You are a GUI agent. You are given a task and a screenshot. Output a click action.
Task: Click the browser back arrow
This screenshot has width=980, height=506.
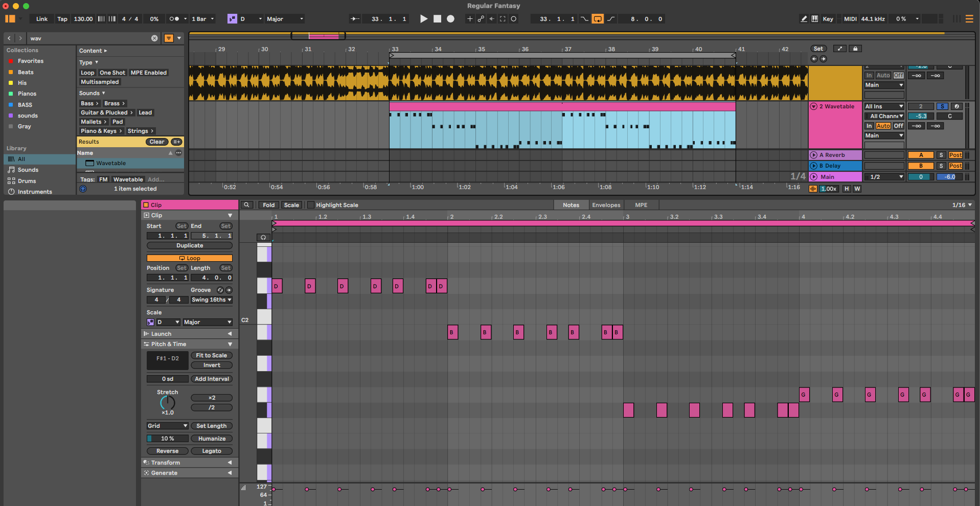coord(9,38)
